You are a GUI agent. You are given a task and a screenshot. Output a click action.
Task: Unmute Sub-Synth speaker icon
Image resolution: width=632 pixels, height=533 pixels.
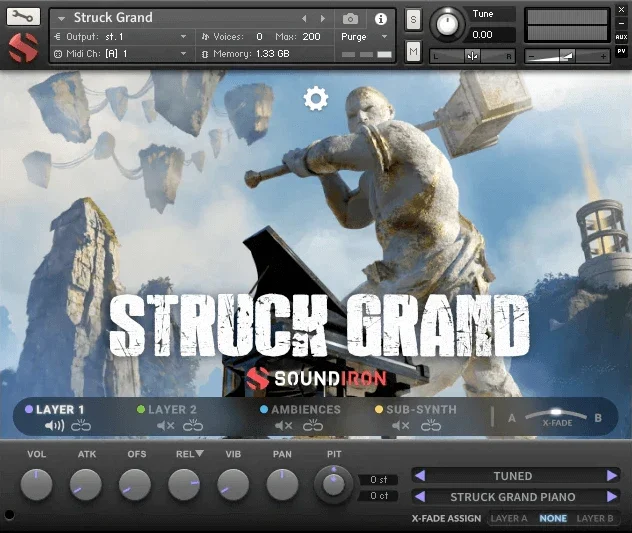pos(401,426)
